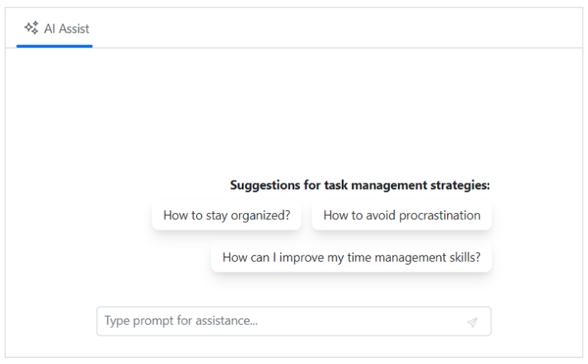The height and width of the screenshot is (364, 588).
Task: Click the AI Assist tab label text
Action: [x=67, y=29]
